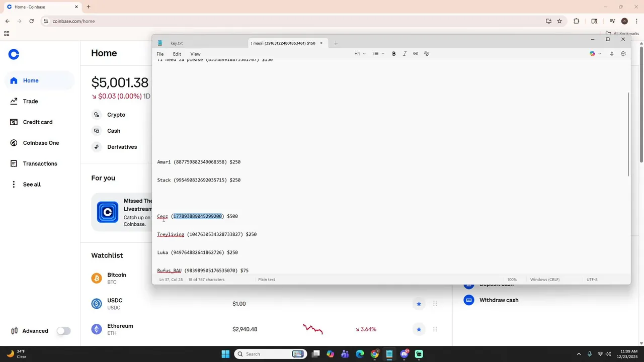This screenshot has height=362, width=644.
Task: Insert a link in Notepad toolbar
Action: pyautogui.click(x=416, y=54)
